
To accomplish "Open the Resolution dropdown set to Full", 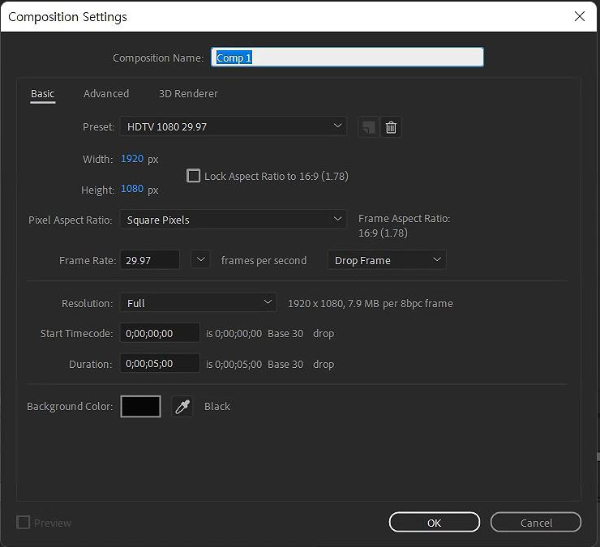I will point(198,303).
